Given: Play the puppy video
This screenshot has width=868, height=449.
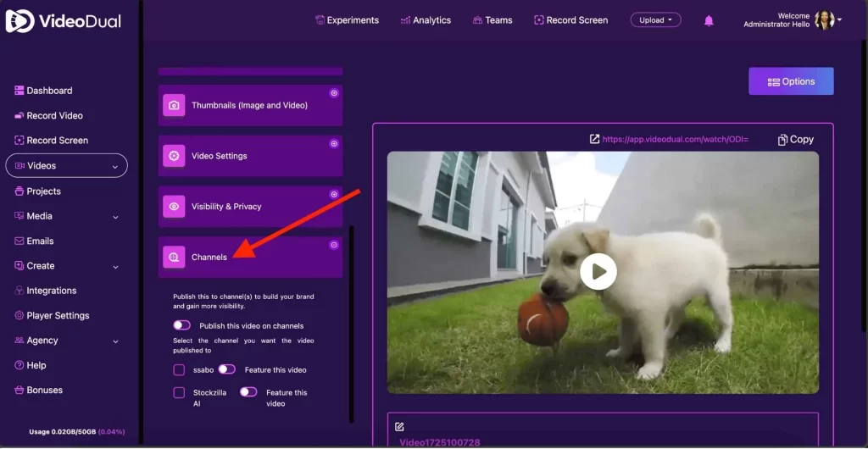Looking at the screenshot, I should [598, 272].
